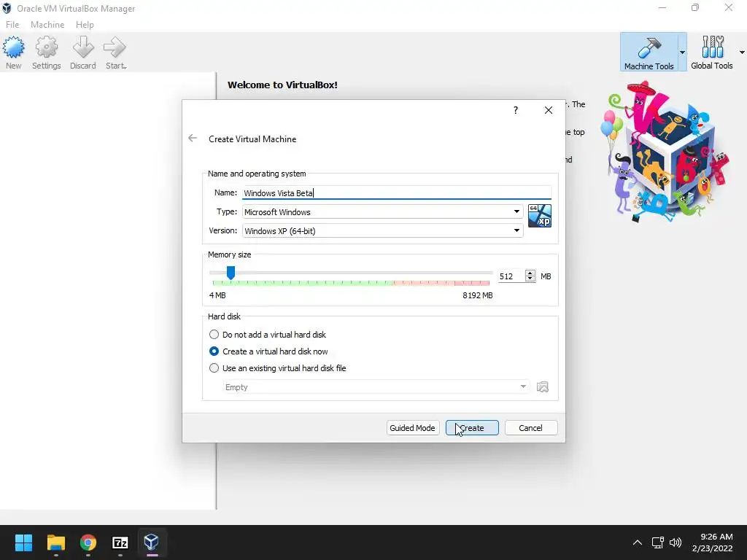Decrease memory with the stepper down arrow
Screen dimensions: 747x560
(x=530, y=279)
